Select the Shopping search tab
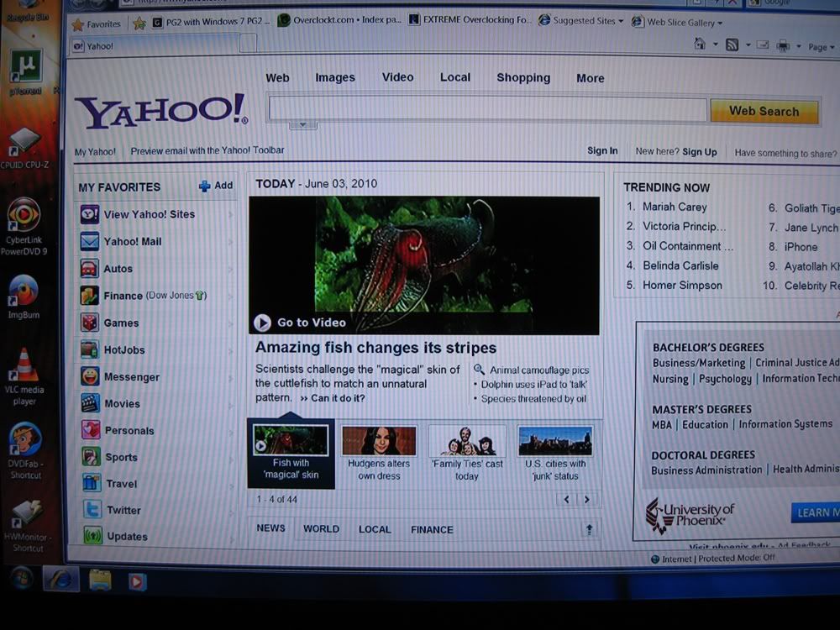 (x=523, y=77)
